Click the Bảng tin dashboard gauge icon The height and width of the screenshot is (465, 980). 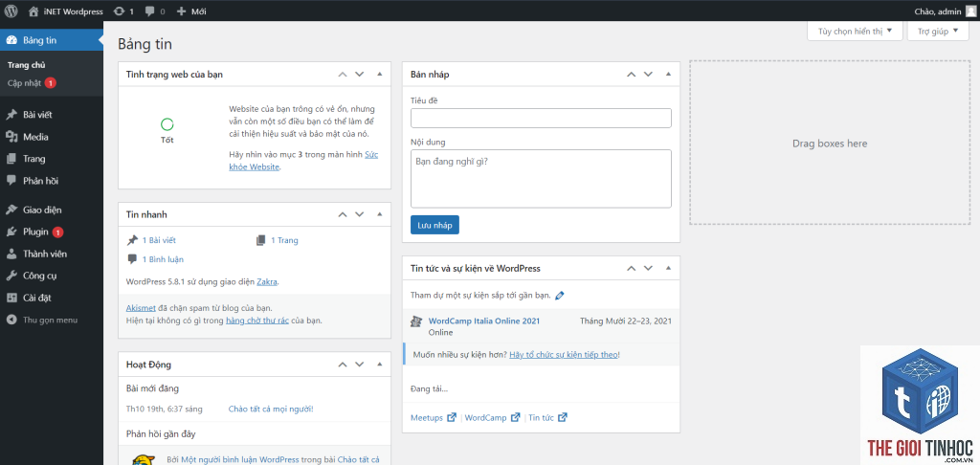pyautogui.click(x=11, y=40)
